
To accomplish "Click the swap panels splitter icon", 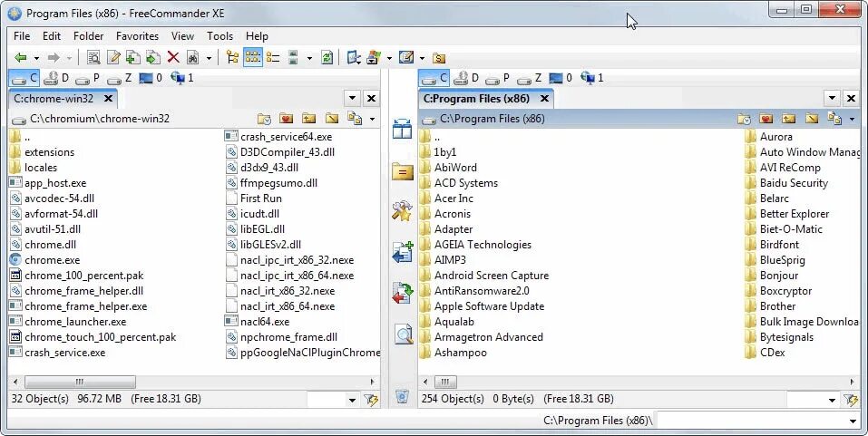I will point(403,129).
